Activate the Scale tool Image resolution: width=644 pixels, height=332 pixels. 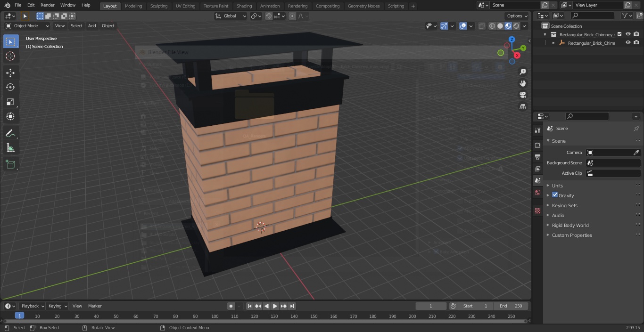pos(10,102)
